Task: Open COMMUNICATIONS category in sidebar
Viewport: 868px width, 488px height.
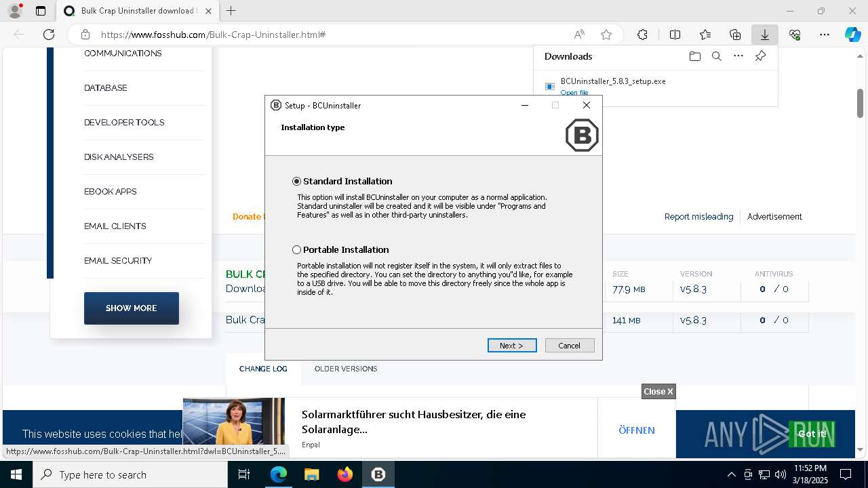Action: (123, 54)
